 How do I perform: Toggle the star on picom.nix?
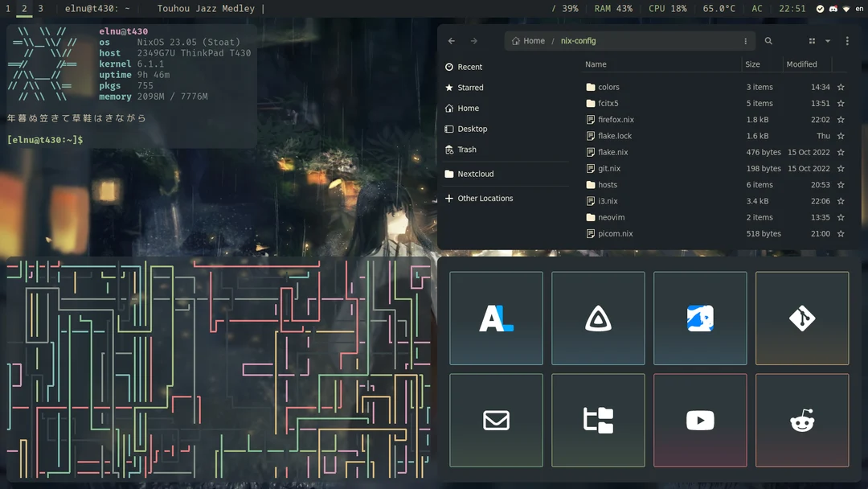click(841, 233)
